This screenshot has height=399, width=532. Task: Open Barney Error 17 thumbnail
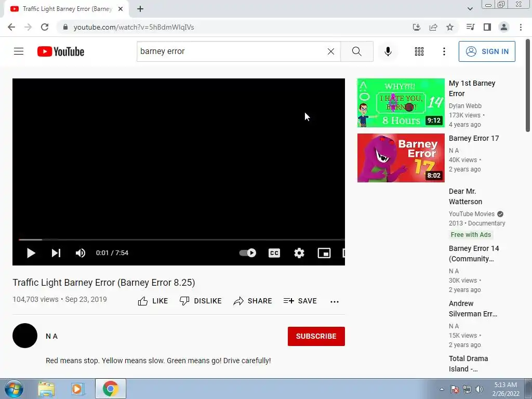tap(401, 158)
